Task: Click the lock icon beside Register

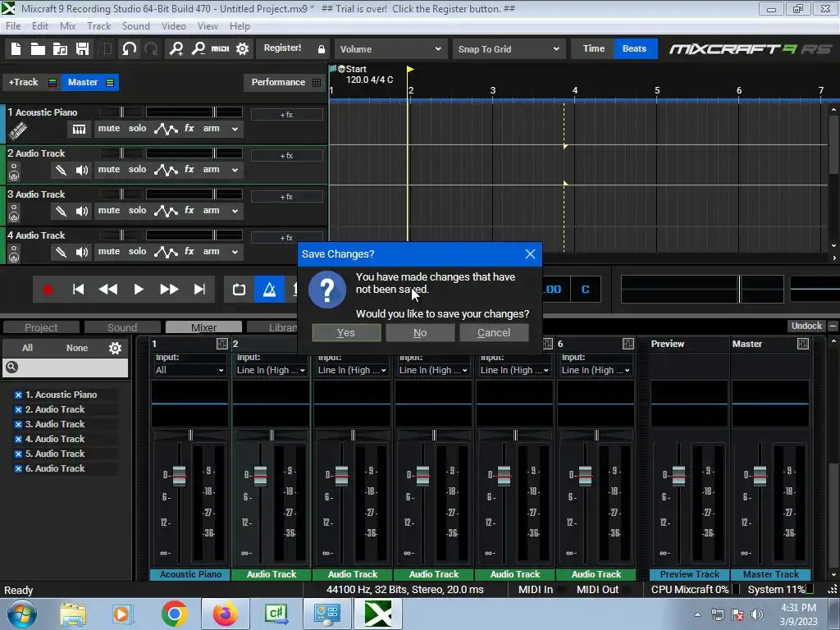Action: pos(322,49)
